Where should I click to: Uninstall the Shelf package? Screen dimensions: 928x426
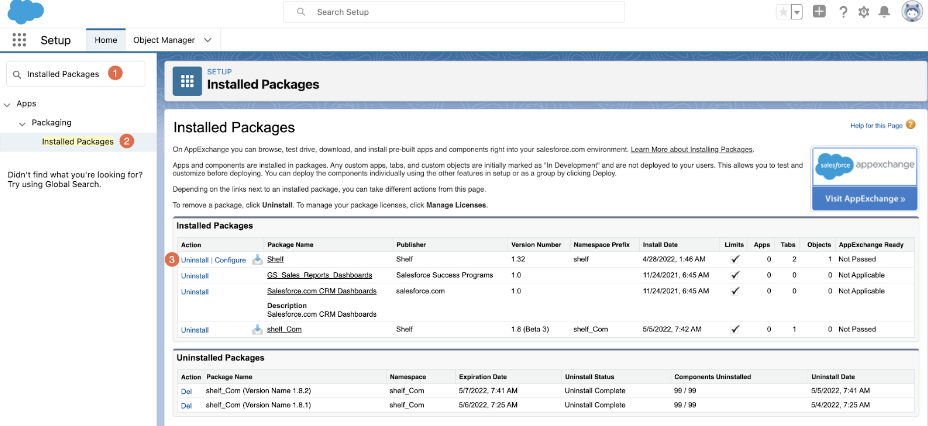pyautogui.click(x=195, y=260)
